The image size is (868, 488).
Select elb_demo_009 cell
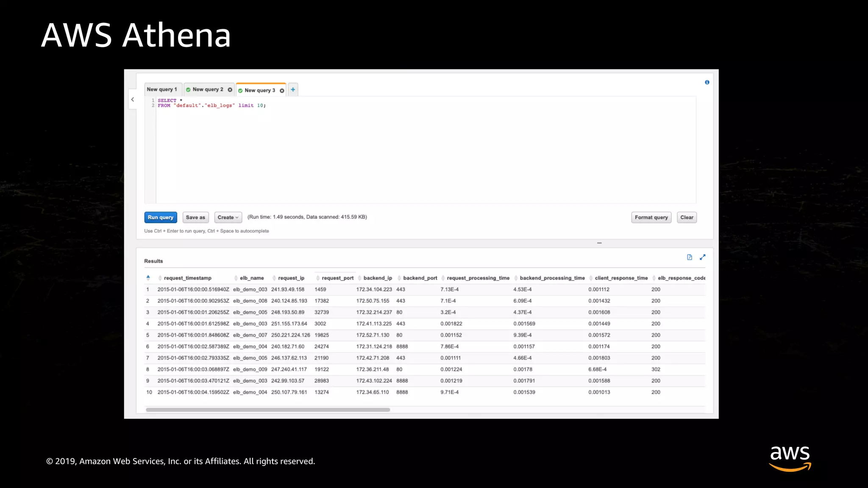pyautogui.click(x=250, y=369)
